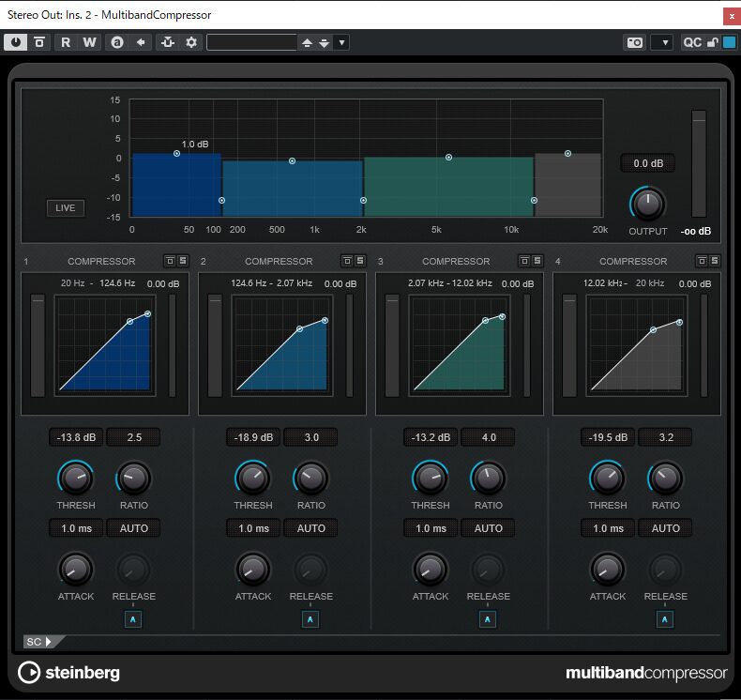Enable the R read automation button
Viewport: 741px width, 700px height.
click(x=66, y=42)
